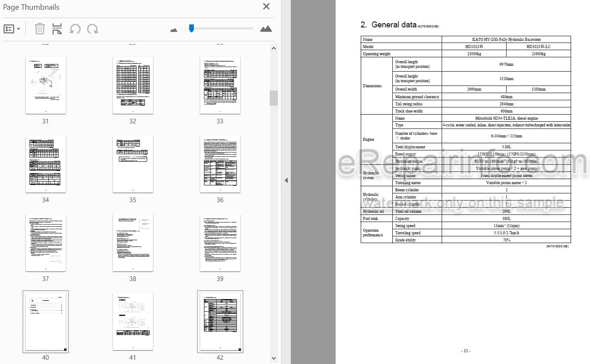The height and width of the screenshot is (364, 590).
Task: Click 'Minimum ground clearance' row label
Action: [x=417, y=96]
